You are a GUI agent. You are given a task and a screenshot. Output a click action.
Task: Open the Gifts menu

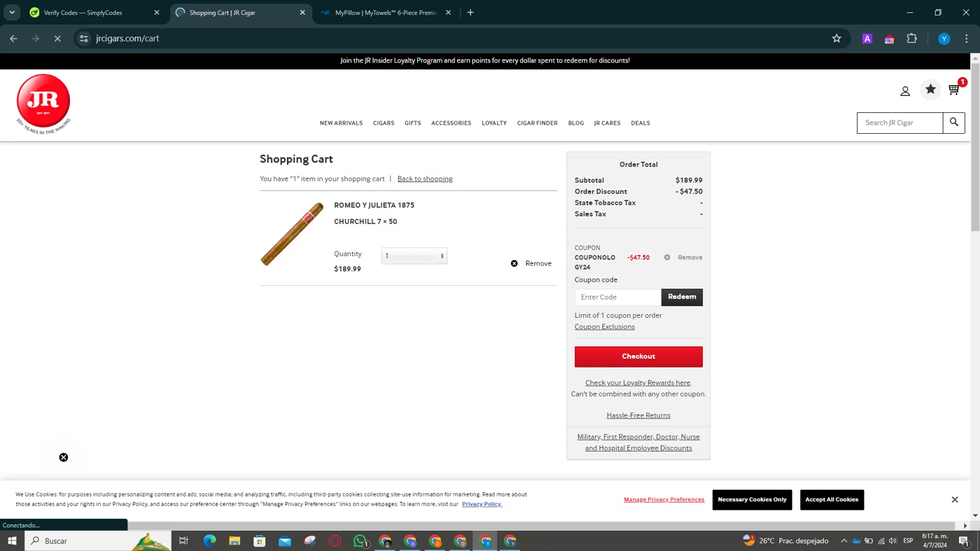coord(412,123)
